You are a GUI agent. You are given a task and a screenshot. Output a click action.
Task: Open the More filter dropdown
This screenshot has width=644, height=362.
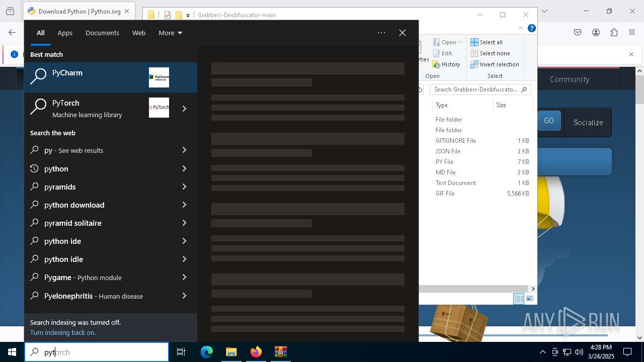171,33
